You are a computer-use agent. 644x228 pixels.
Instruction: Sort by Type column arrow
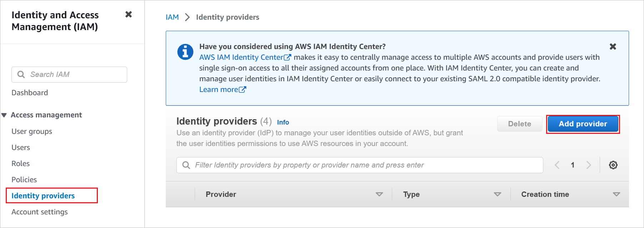pyautogui.click(x=498, y=194)
